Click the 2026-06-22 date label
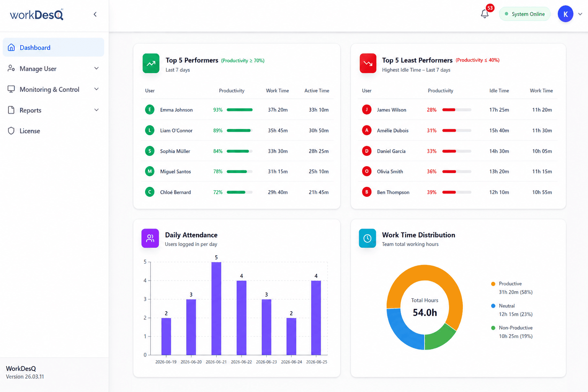Viewport: 588px width, 392px height. coord(241,362)
